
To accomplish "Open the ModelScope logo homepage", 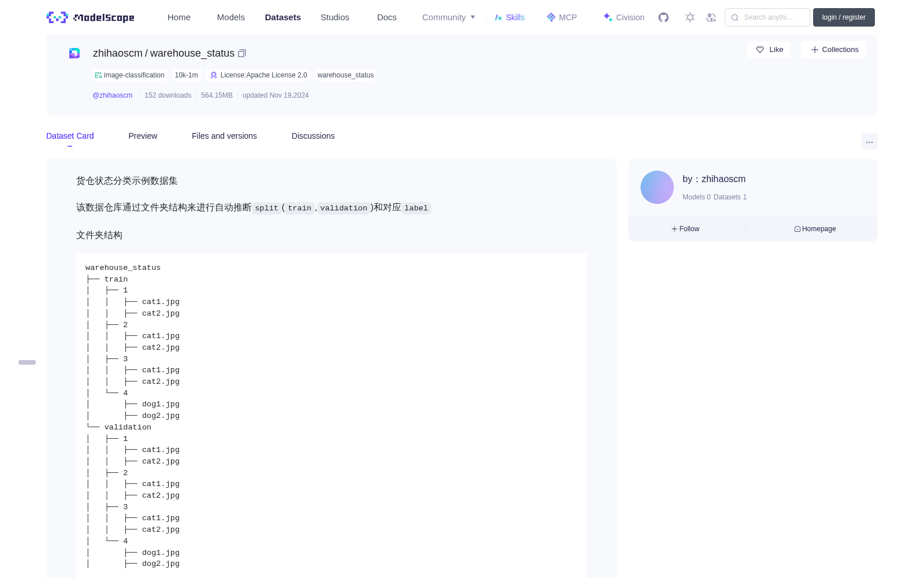I will click(x=91, y=17).
